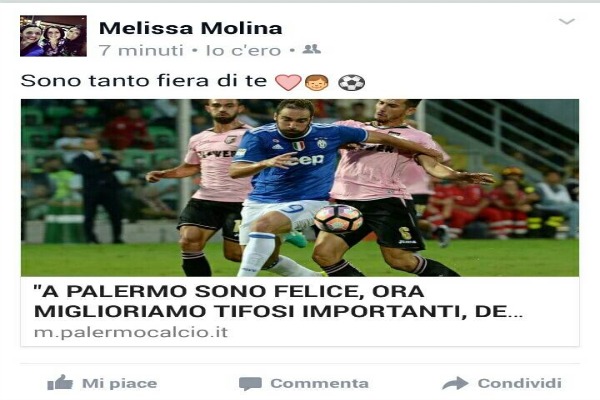Screen dimensions: 600x400
Task: Click the 'MIGLIORIAMO TIFOSI IMPORTANTI' headline line
Action: tap(278, 312)
